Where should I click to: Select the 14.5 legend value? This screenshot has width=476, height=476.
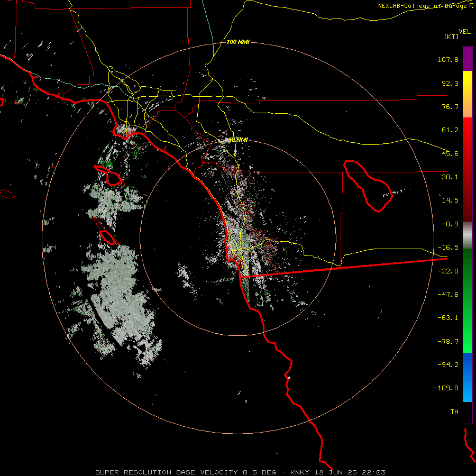[x=450, y=200]
